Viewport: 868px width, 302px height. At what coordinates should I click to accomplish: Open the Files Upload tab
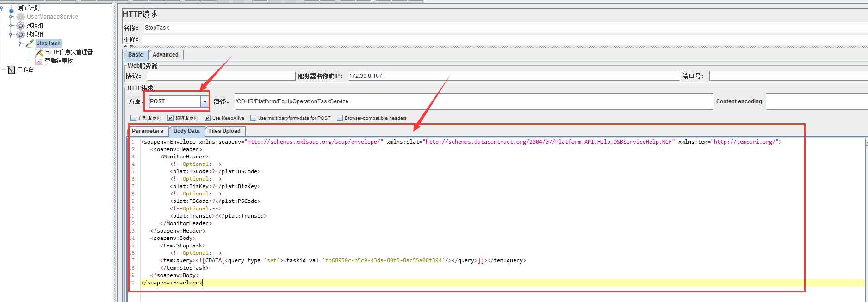point(225,131)
